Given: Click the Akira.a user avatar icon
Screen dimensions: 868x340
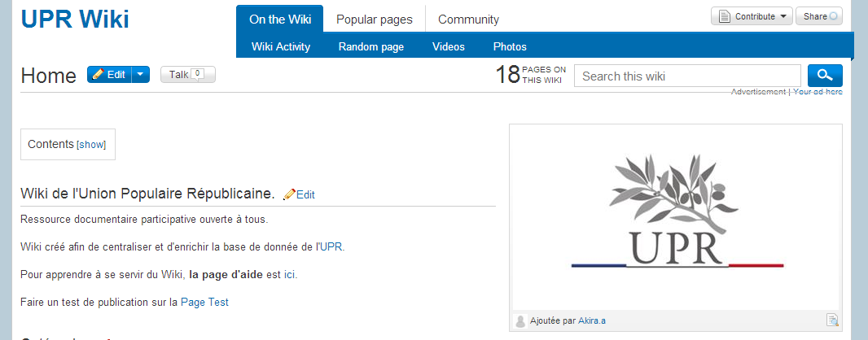Looking at the screenshot, I should click(x=521, y=320).
